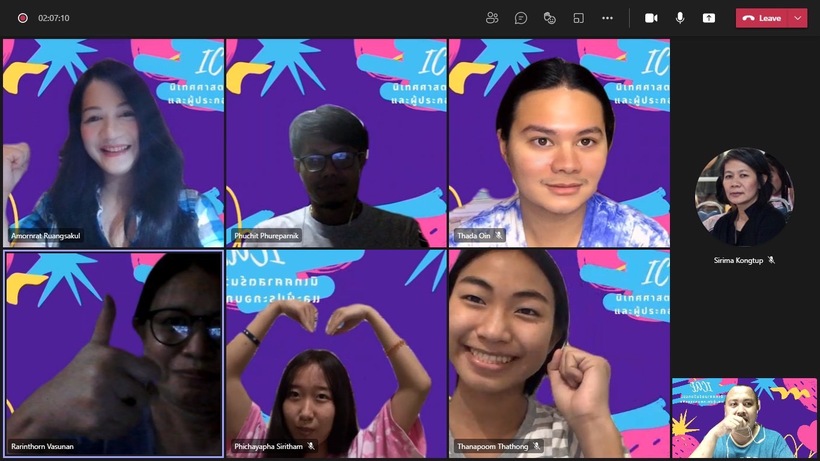Click the 02:07:10 meeting timer
This screenshot has width=820, height=461.
click(54, 18)
